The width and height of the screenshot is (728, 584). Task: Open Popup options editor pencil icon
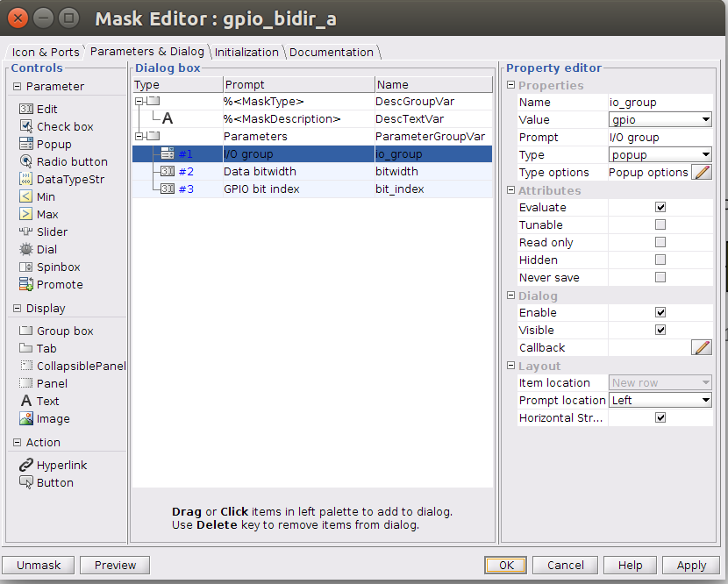(702, 172)
